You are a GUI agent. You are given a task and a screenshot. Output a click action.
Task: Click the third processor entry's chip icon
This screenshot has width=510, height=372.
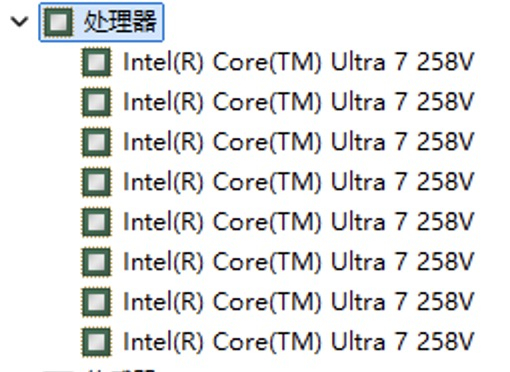[x=96, y=142]
